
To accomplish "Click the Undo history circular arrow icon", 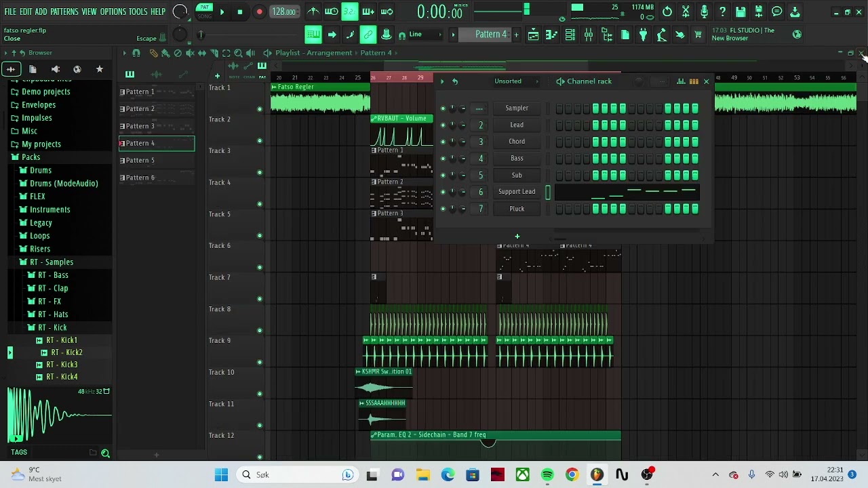I will [667, 12].
